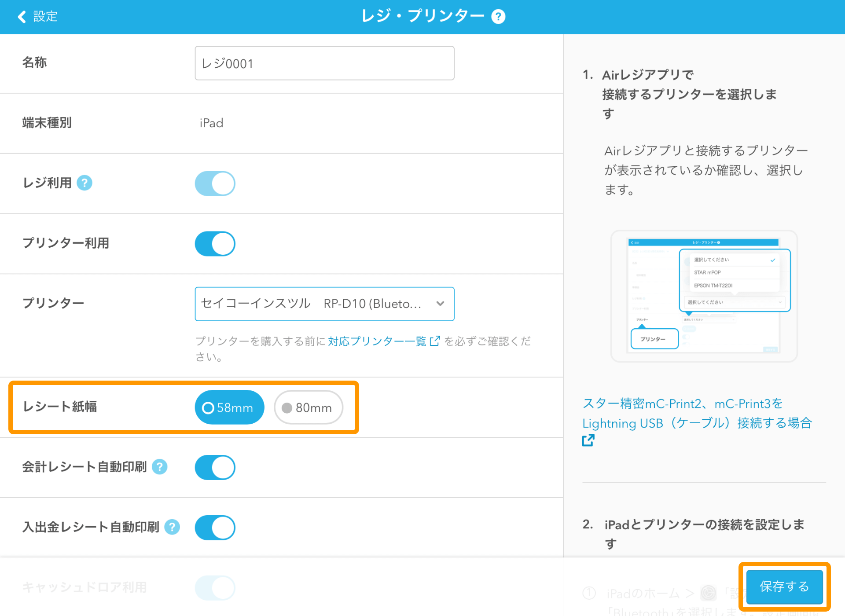845x616 pixels.
Task: Click the help icon beside 入出金レシート自動印刷
Action: [x=172, y=527]
